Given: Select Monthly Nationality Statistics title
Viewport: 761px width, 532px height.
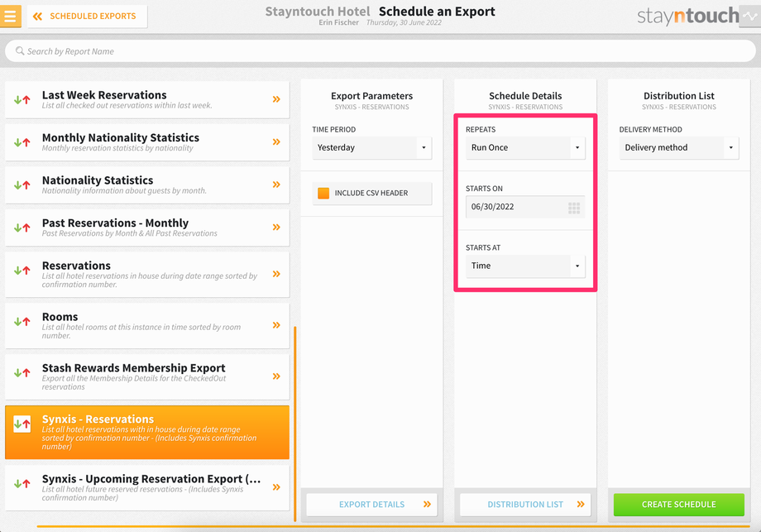Looking at the screenshot, I should tap(121, 138).
